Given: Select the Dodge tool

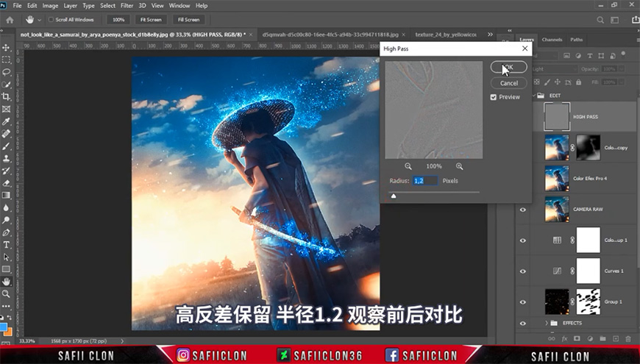Looking at the screenshot, I should (6, 220).
